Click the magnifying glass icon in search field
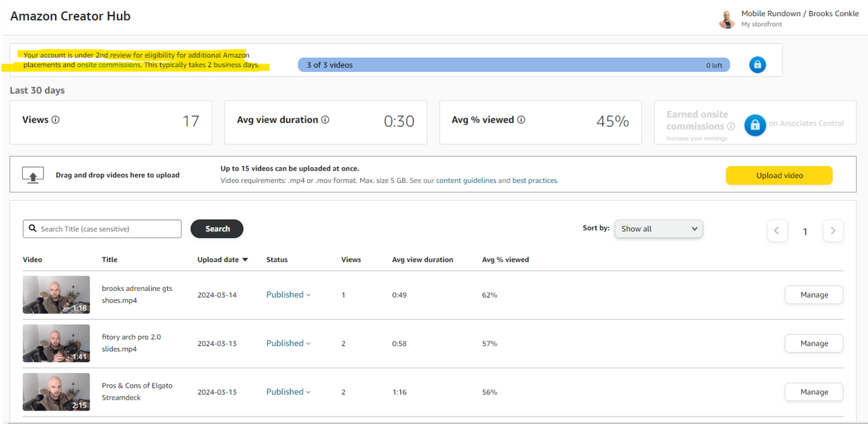Viewport: 868px width, 424px height. (32, 228)
